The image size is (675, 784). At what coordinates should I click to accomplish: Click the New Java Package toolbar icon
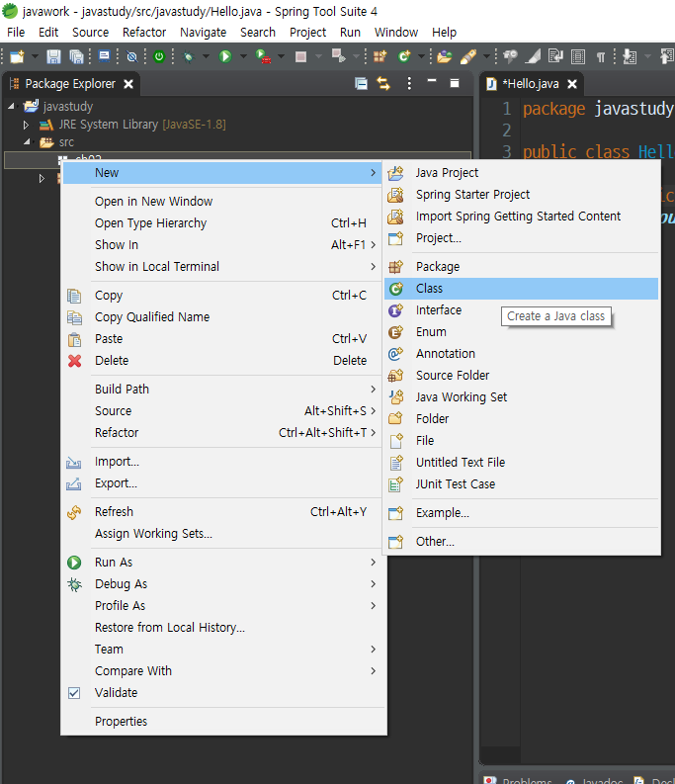click(x=380, y=56)
